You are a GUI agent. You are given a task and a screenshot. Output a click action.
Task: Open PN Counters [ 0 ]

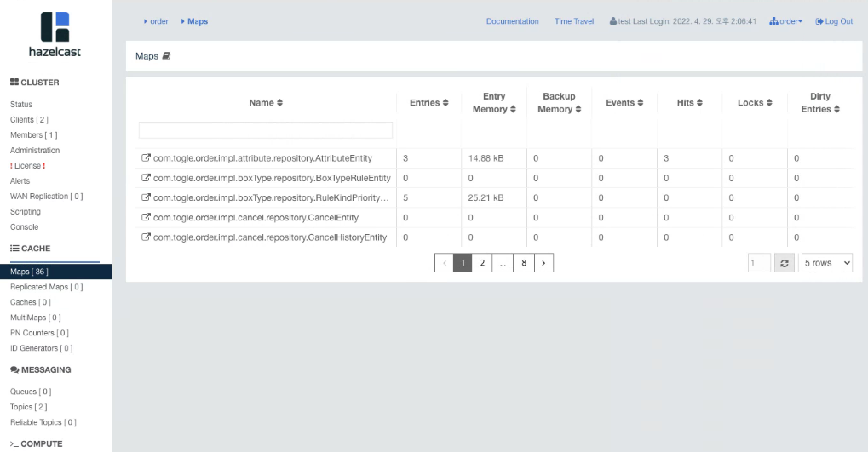[x=39, y=333]
